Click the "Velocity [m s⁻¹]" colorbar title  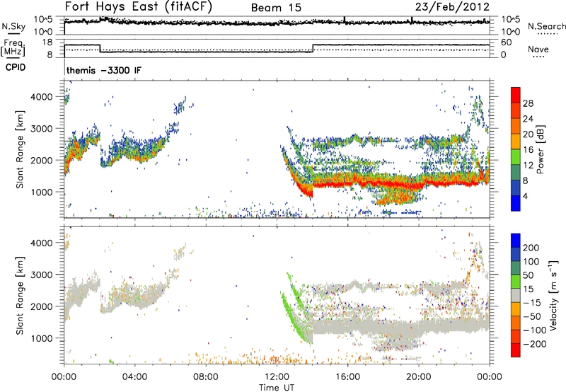coord(553,296)
